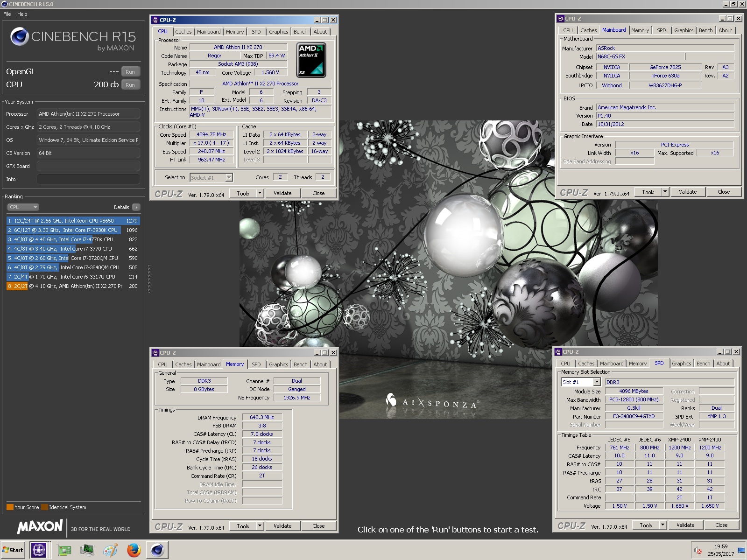
Task: Open the Windows Start menu
Action: point(13,550)
